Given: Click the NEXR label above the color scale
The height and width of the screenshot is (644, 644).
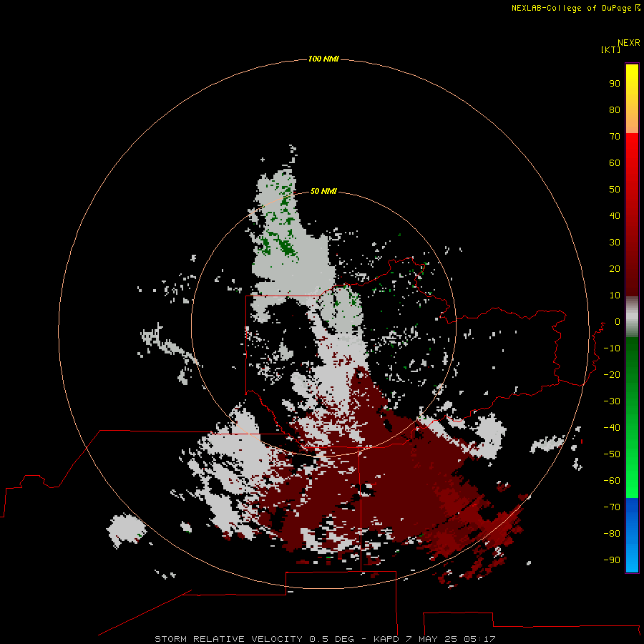Looking at the screenshot, I should 629,43.
